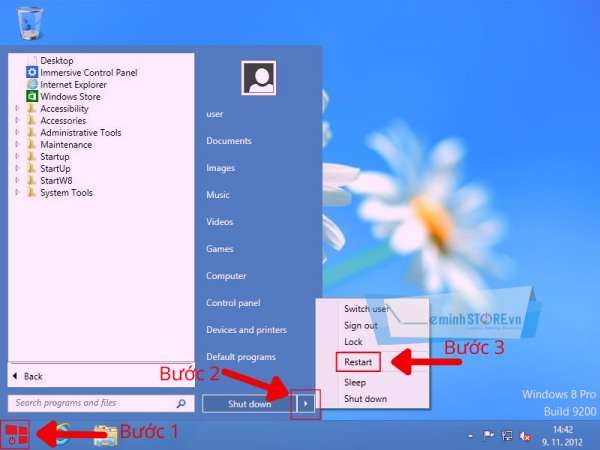Image resolution: width=600 pixels, height=450 pixels.
Task: Click the Start button on taskbar
Action: 15,435
